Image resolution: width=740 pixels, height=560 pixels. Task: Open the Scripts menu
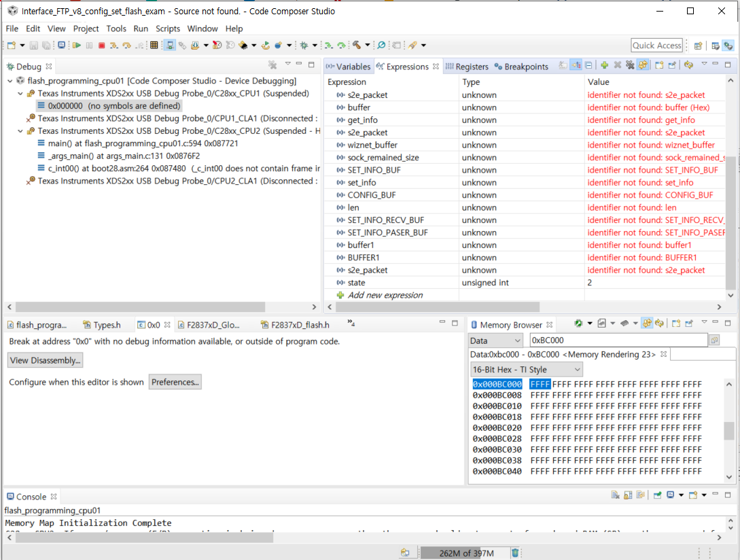click(x=168, y=29)
